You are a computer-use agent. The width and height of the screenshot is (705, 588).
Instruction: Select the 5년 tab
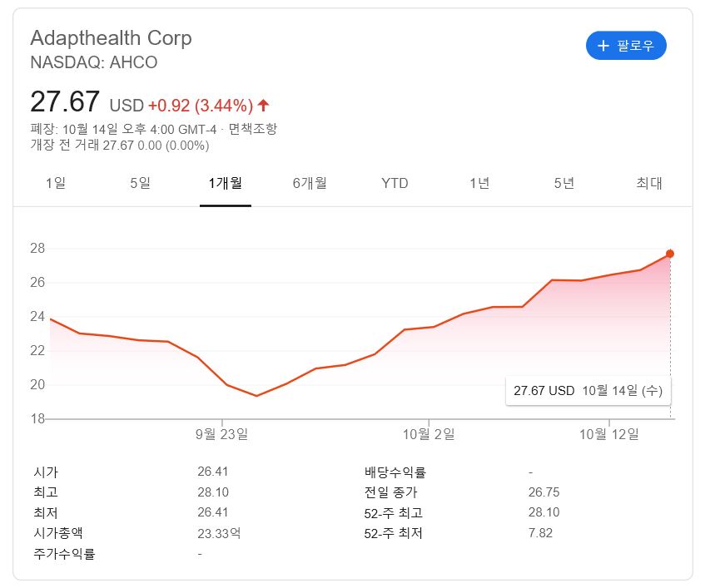pos(564,183)
